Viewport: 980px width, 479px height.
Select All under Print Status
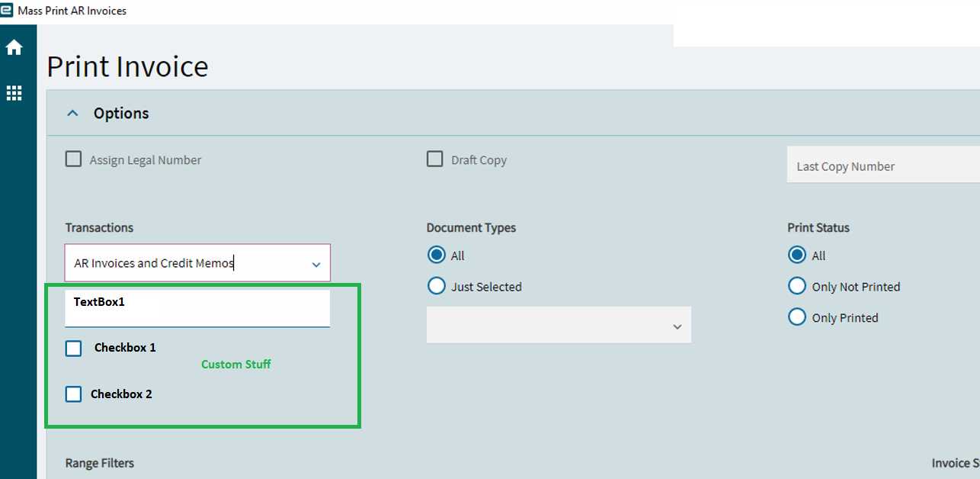pyautogui.click(x=797, y=256)
